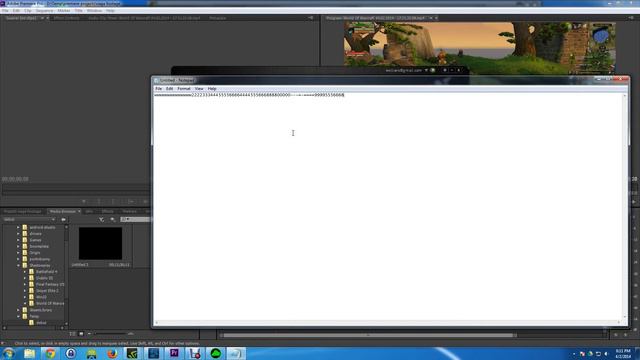
Task: Click the Media Browser file type filter icon
Action: coord(101,220)
